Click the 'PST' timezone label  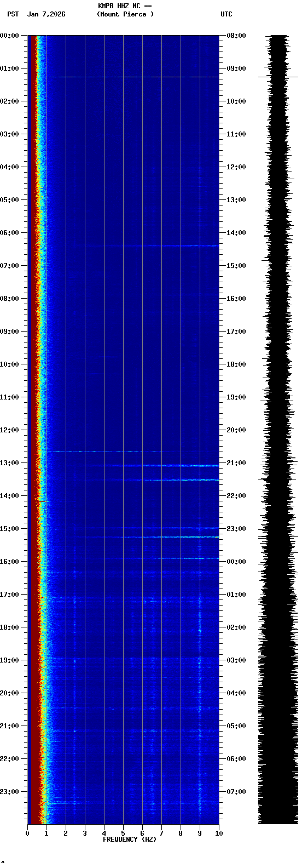[x=13, y=14]
